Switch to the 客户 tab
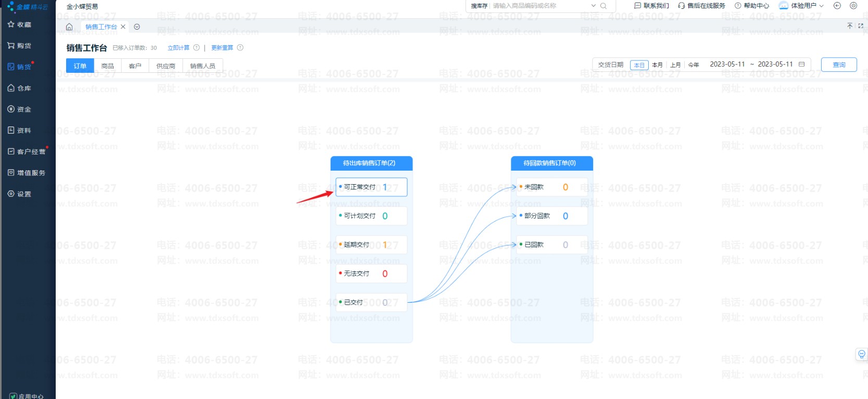868x399 pixels. pos(135,66)
